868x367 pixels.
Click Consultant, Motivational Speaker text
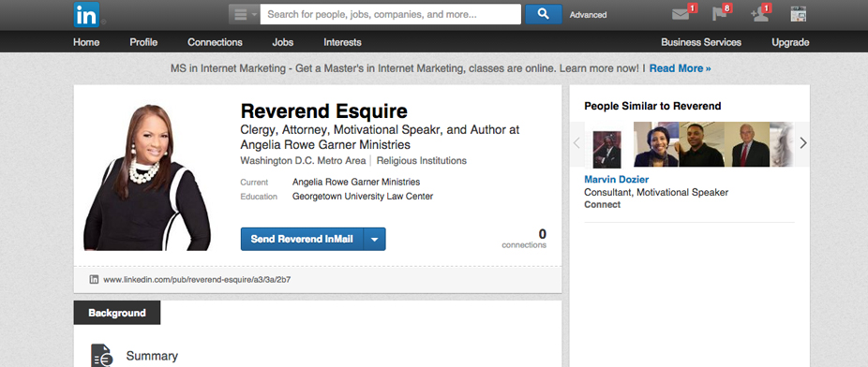(x=656, y=192)
